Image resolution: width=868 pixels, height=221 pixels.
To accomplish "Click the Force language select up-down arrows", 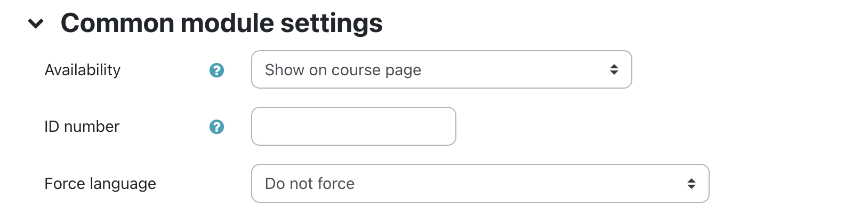I will (691, 184).
